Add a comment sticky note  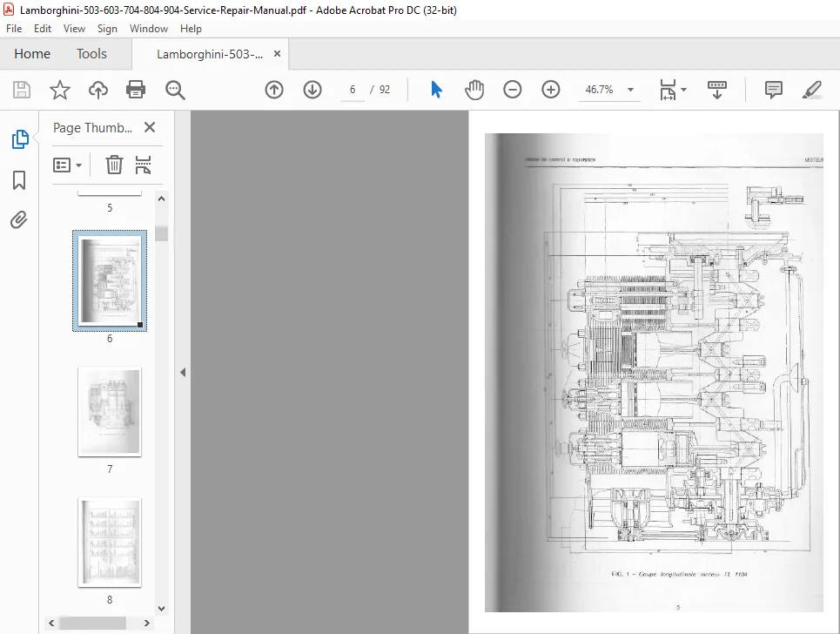click(773, 90)
